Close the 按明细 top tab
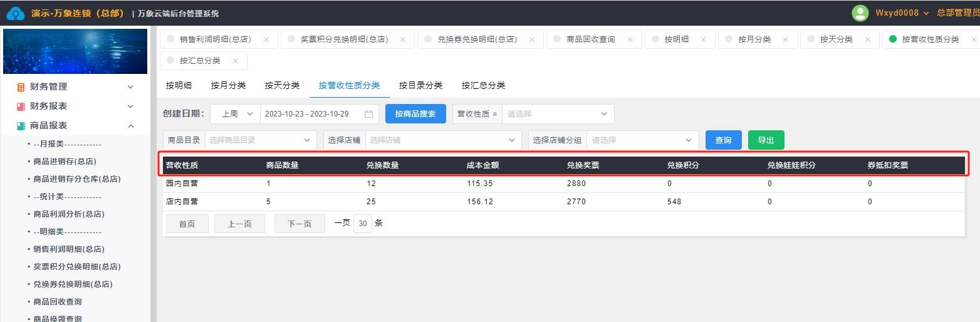Viewport: 980px width, 322px height. click(x=704, y=39)
